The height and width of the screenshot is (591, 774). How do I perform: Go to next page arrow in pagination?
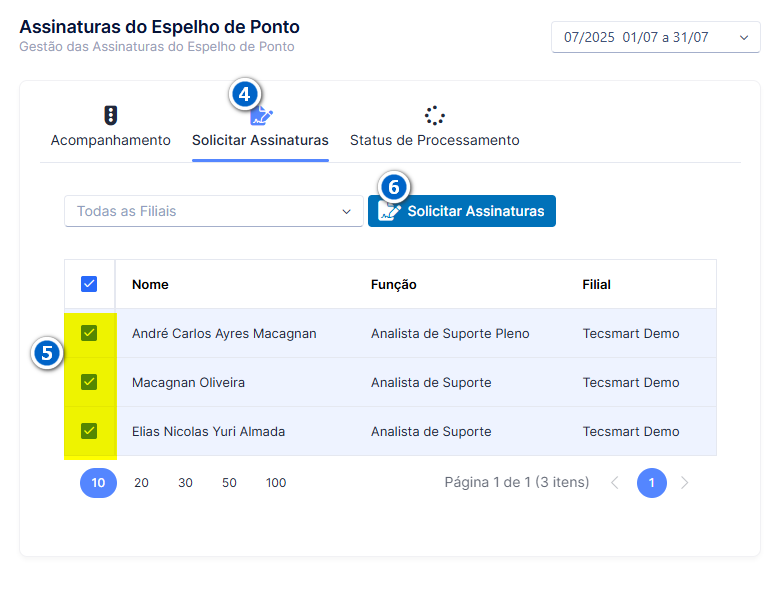(684, 482)
